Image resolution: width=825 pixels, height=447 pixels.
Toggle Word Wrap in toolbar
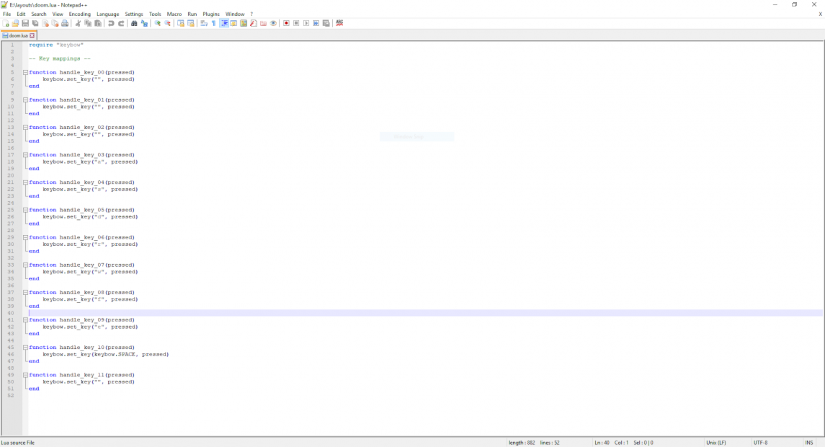click(203, 23)
